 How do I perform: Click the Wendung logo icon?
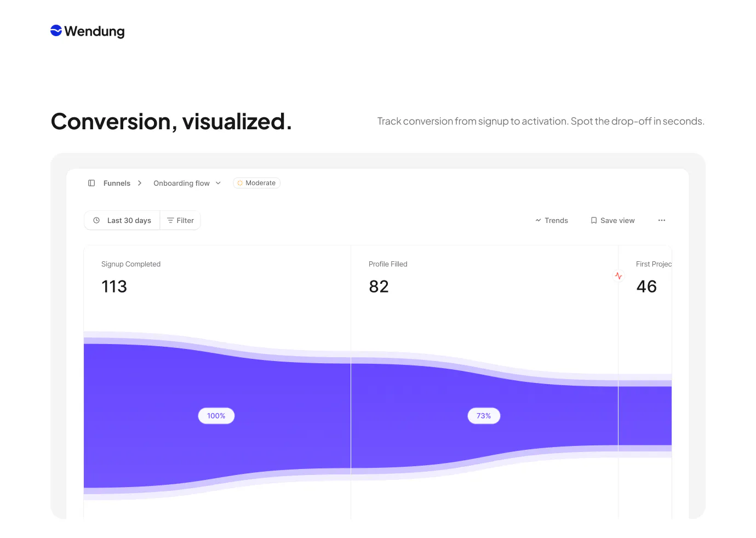pyautogui.click(x=56, y=31)
